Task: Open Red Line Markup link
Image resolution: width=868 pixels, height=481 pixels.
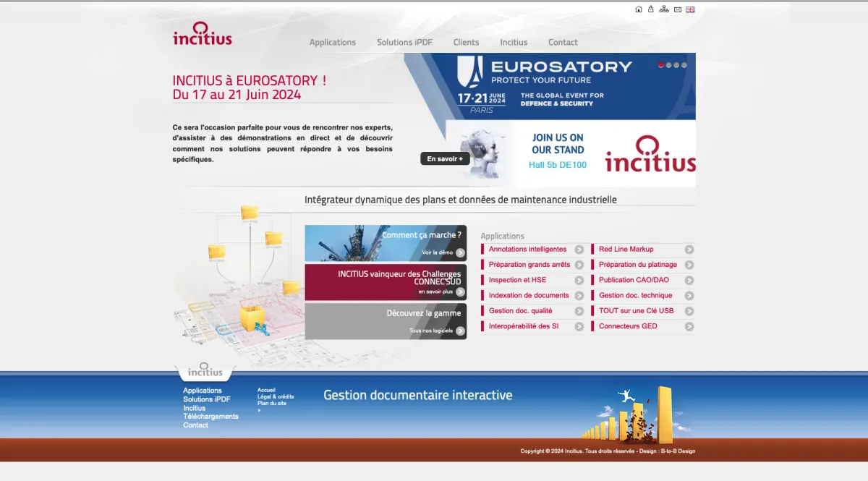Action: 626,250
